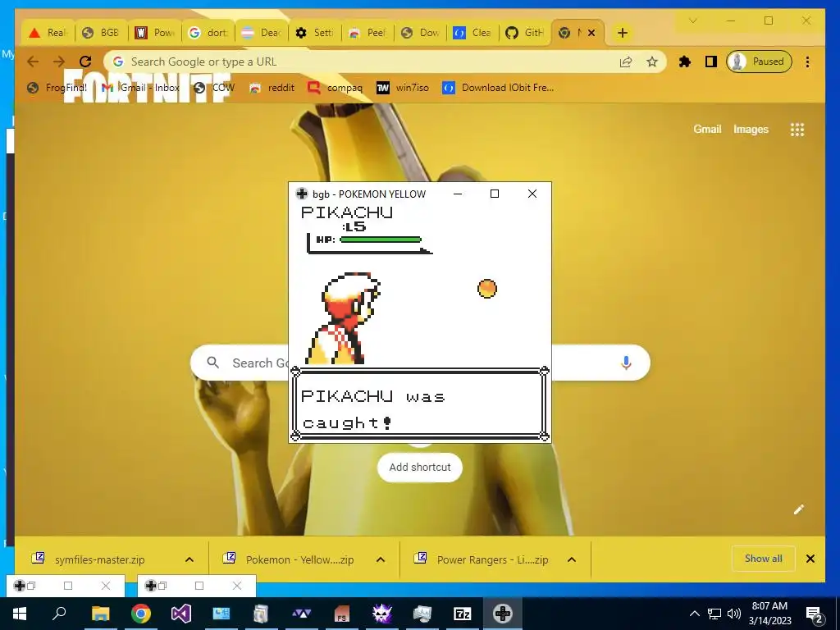The height and width of the screenshot is (630, 840).
Task: Click the bgb POKEMON YELLOW game screen
Action: [x=419, y=322]
